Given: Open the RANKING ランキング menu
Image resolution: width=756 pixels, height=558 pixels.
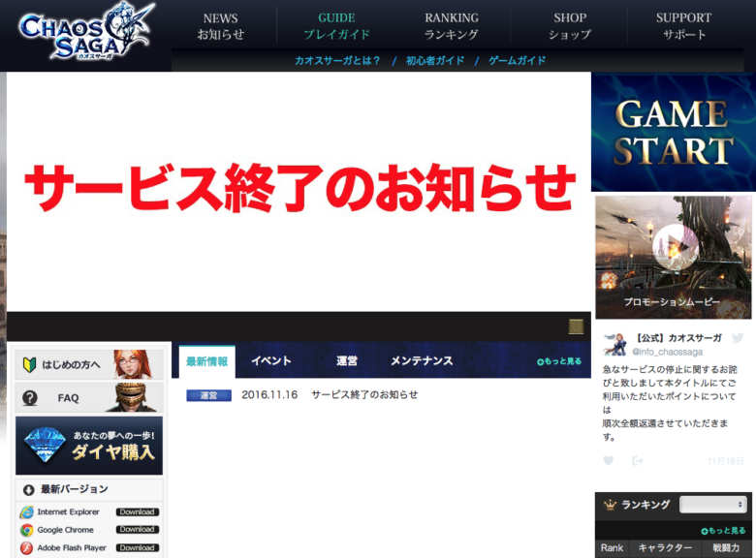Looking at the screenshot, I should tap(452, 26).
